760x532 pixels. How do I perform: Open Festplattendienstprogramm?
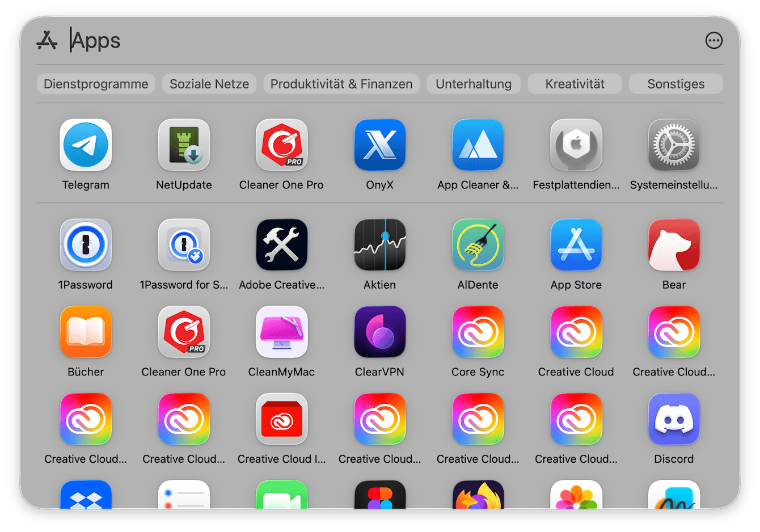tap(576, 145)
